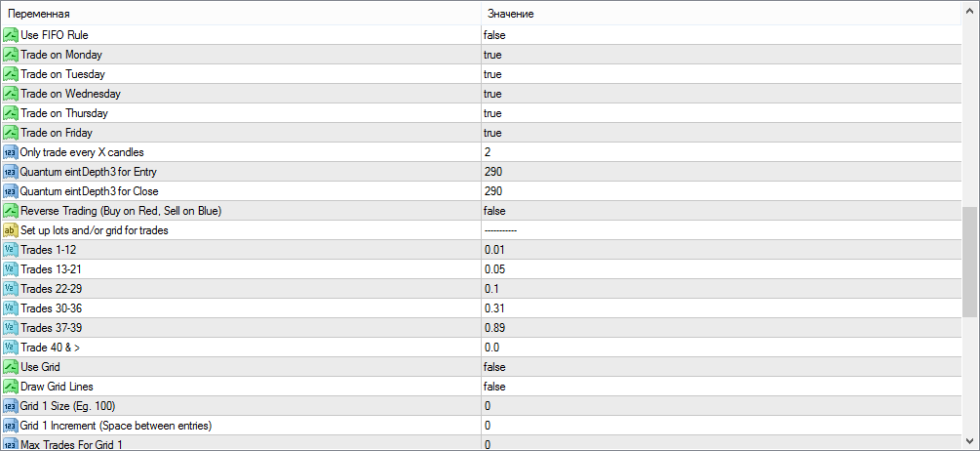Edit the Quantum eintDepth3 for Close value 290

pyautogui.click(x=722, y=191)
